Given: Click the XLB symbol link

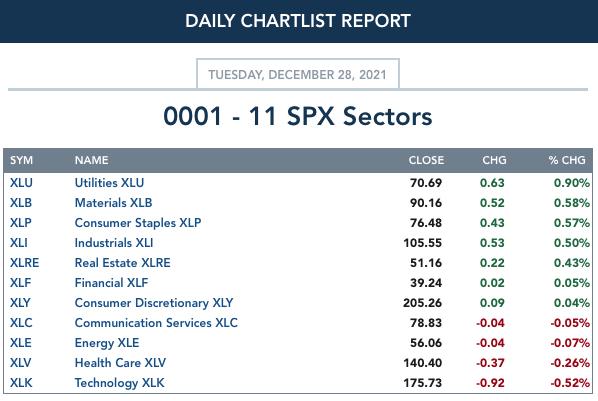Looking at the screenshot, I should [21, 203].
